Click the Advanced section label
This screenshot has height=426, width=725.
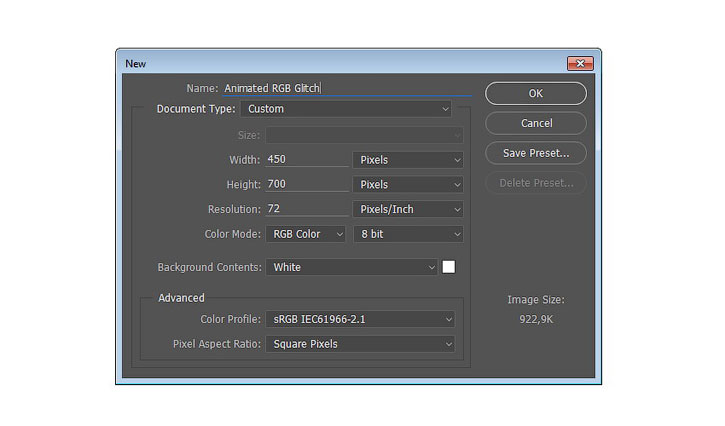pos(181,298)
